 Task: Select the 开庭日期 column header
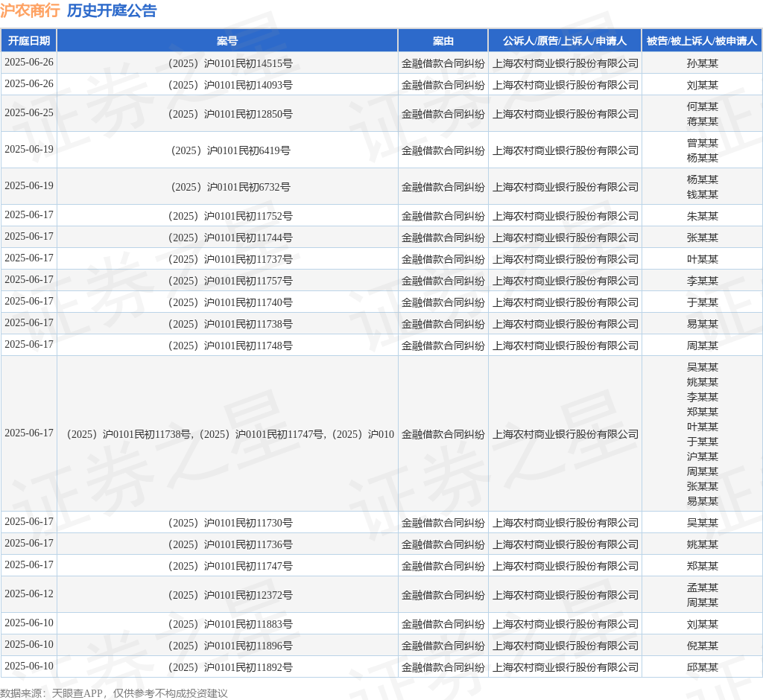click(29, 41)
